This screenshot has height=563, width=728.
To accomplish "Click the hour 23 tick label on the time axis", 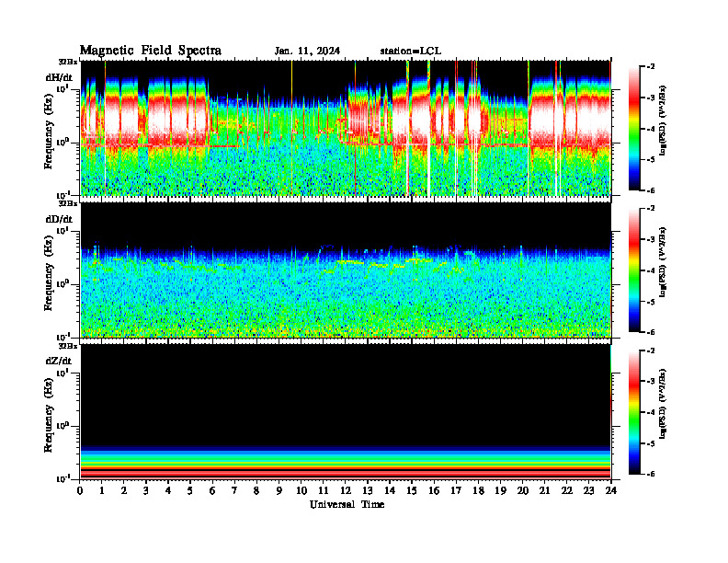I will click(x=589, y=491).
